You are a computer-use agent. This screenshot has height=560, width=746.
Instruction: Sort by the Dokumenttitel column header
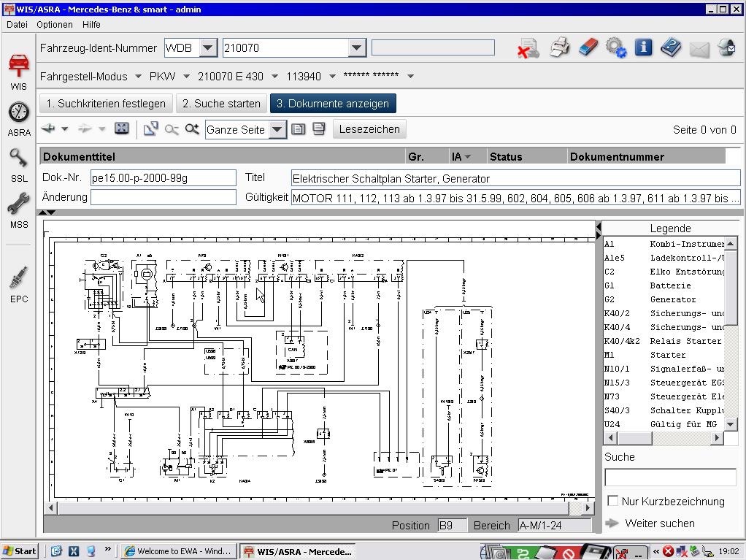point(222,156)
